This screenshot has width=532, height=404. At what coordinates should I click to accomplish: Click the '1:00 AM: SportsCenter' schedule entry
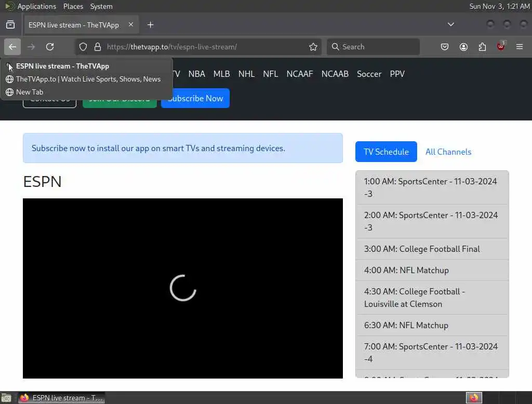tap(432, 187)
